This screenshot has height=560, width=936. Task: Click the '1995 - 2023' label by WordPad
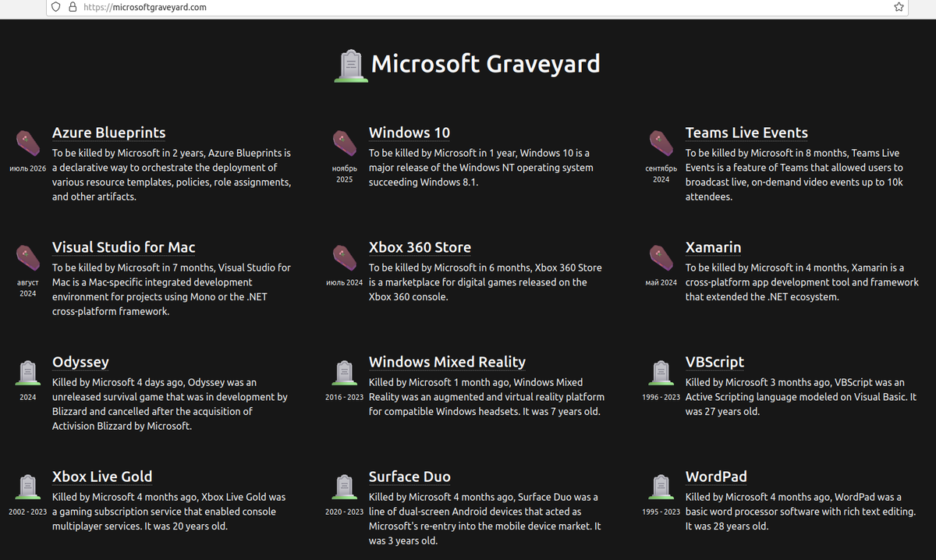pyautogui.click(x=661, y=512)
